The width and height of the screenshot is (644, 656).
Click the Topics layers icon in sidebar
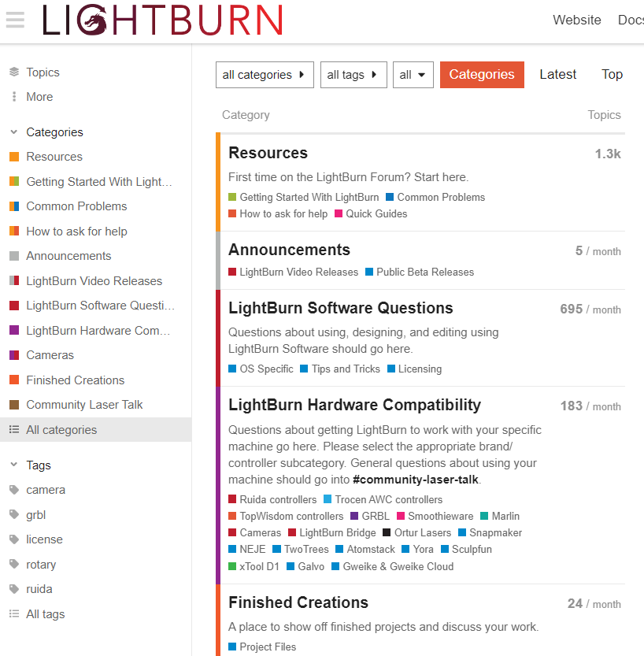tap(14, 72)
